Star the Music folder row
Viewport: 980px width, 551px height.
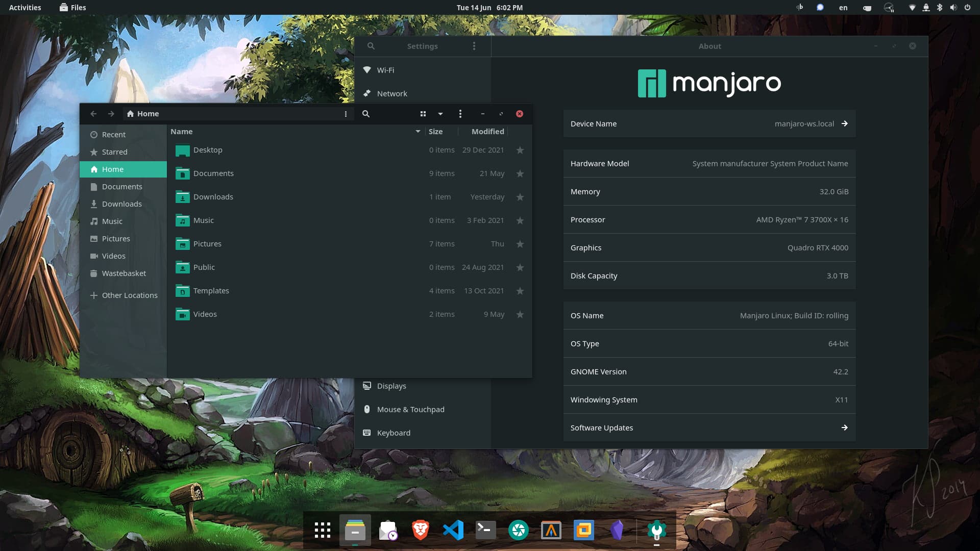click(x=520, y=220)
